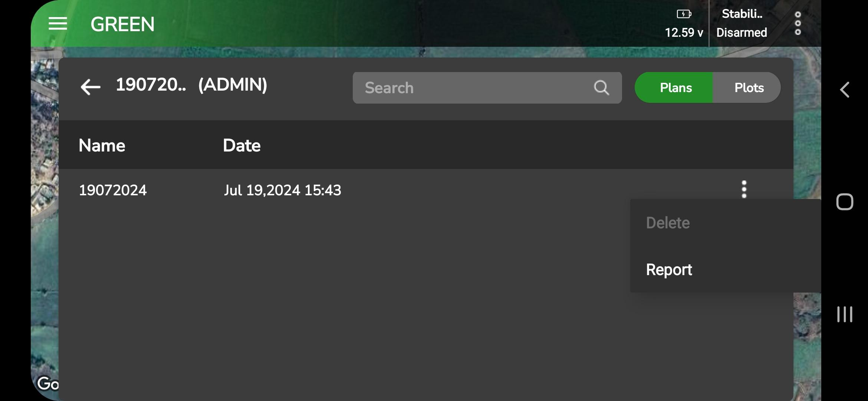Tap the Android back chevron
This screenshot has width=868, height=401.
tap(845, 89)
